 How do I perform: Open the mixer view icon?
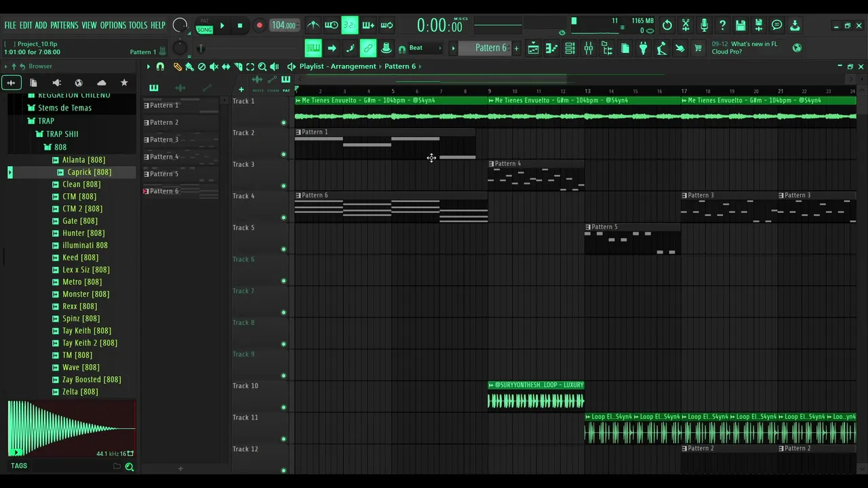tap(589, 48)
